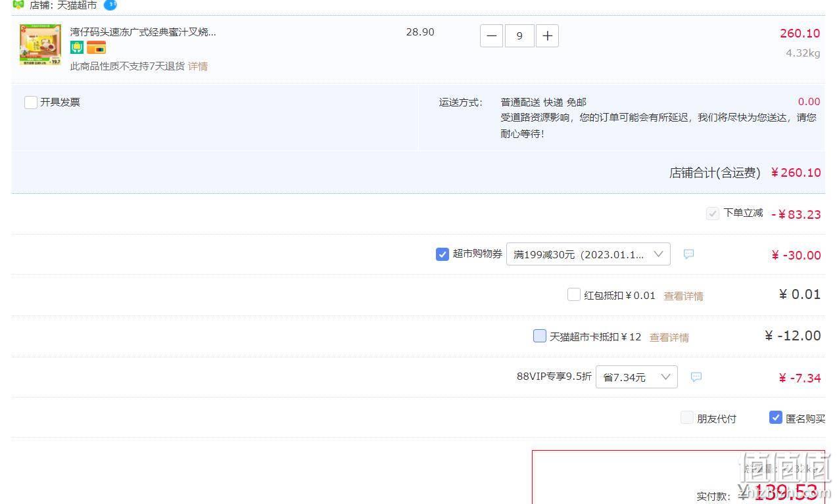Check the 天猫超市卡抵扣￥12 checkbox
The height and width of the screenshot is (504, 837).
tap(540, 336)
